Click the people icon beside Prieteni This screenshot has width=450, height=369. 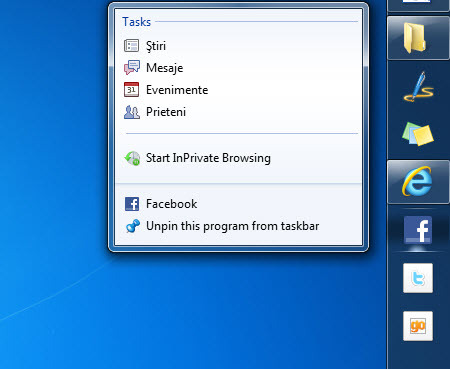pyautogui.click(x=132, y=112)
